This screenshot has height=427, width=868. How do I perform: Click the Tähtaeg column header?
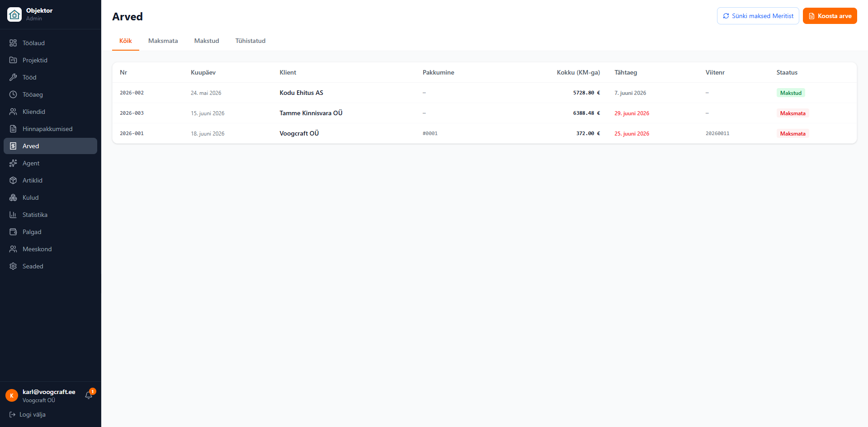coord(626,72)
